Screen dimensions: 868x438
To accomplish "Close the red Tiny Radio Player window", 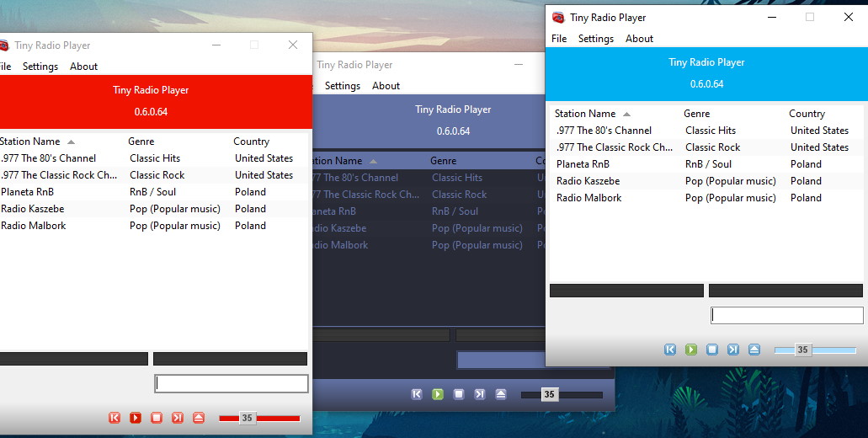I will (x=293, y=45).
